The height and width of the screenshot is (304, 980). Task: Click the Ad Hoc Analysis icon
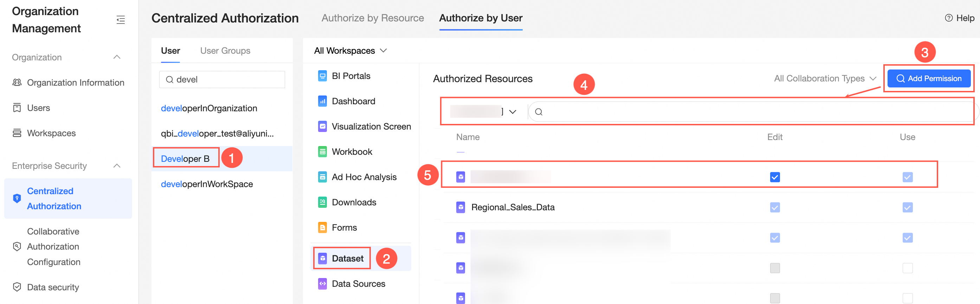322,177
